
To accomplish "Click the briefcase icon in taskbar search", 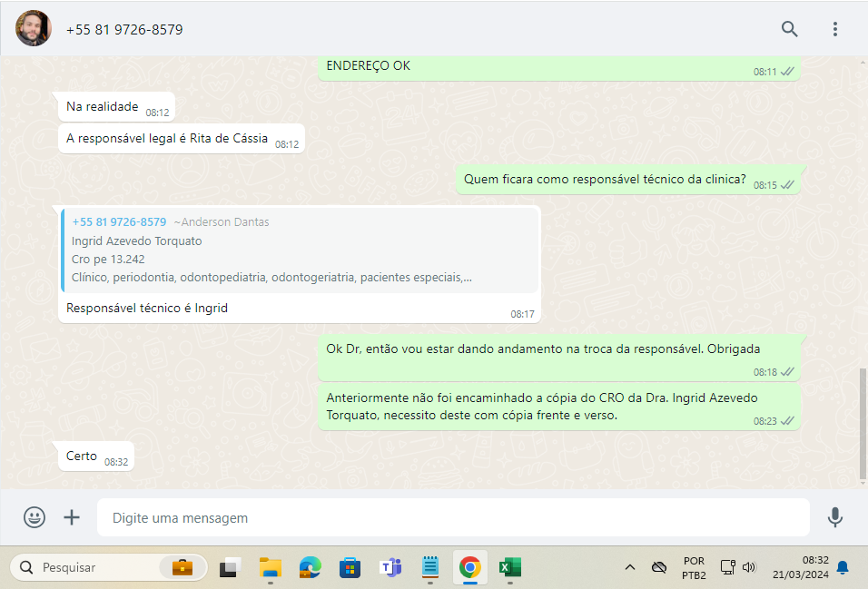I will point(182,567).
